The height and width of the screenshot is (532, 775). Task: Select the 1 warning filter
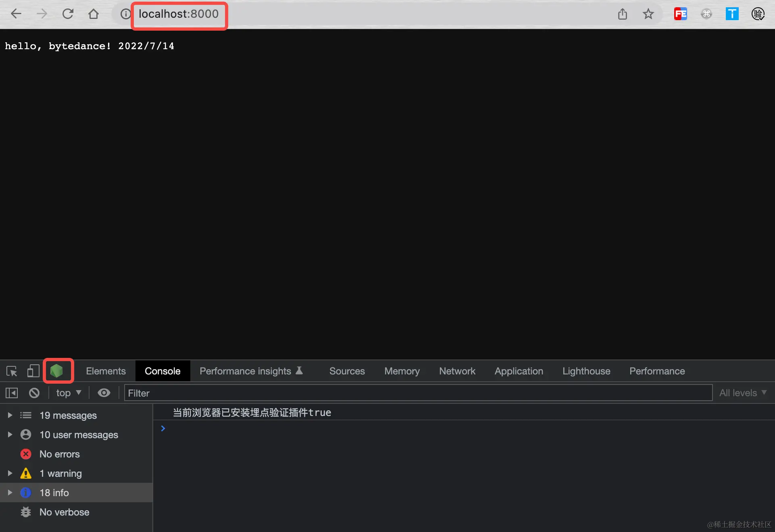(60, 474)
